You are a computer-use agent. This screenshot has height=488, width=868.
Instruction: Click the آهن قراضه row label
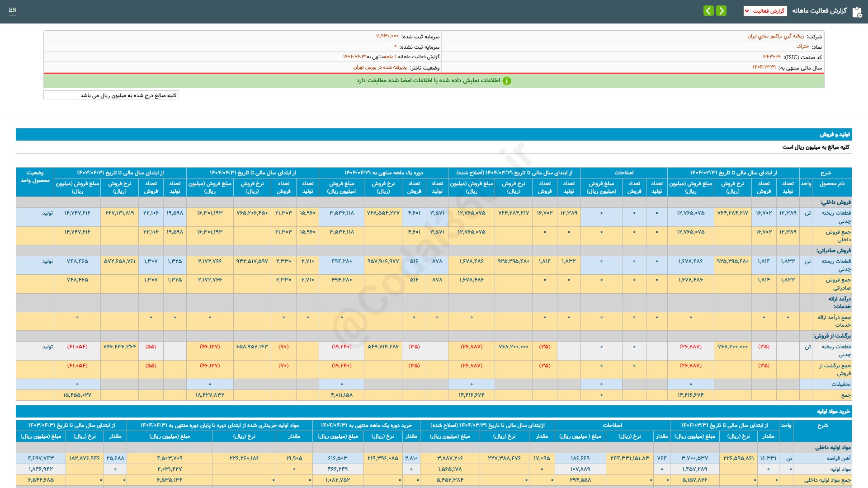pos(839,459)
